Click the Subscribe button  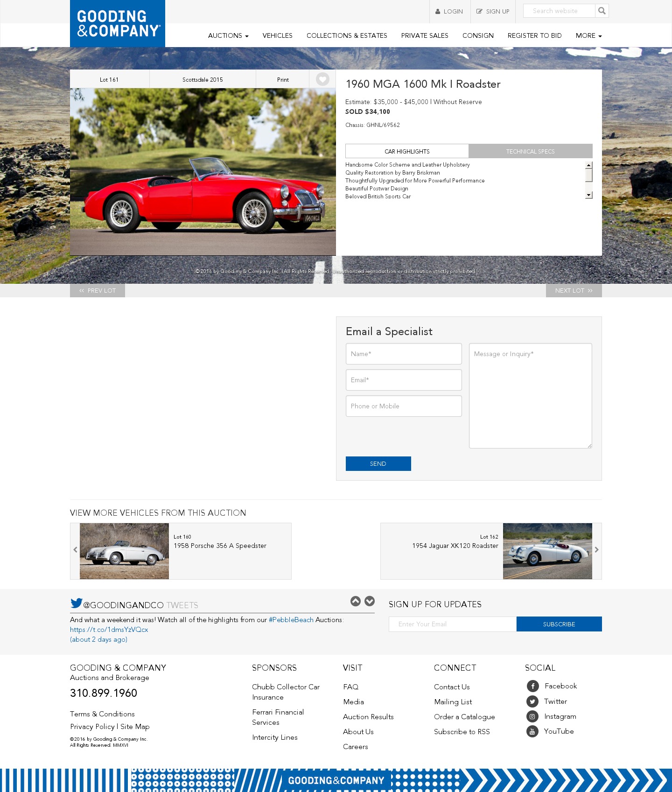pos(559,624)
